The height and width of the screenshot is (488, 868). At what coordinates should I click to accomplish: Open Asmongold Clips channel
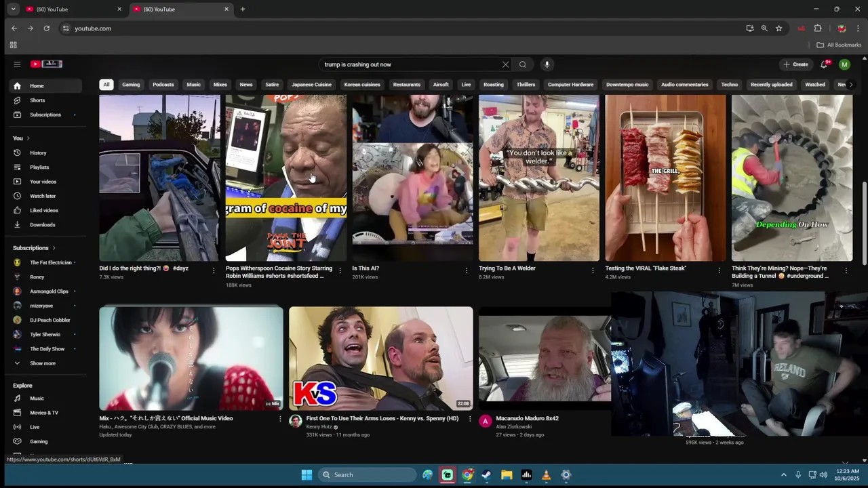click(x=45, y=291)
